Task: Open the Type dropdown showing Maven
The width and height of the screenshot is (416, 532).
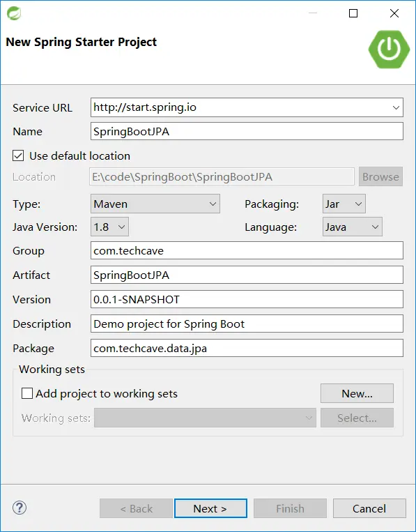Action: (x=155, y=204)
